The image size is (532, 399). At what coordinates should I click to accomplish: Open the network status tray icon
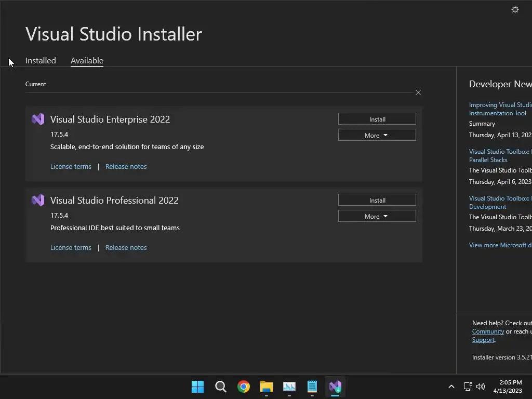coord(468,387)
